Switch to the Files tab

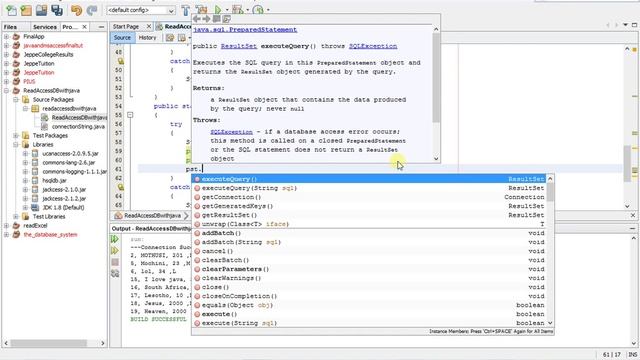(11, 27)
